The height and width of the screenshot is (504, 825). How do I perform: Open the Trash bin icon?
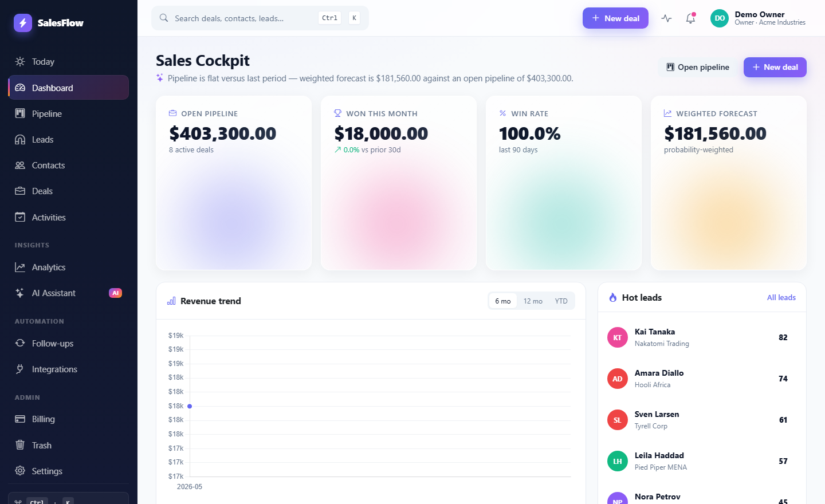[20, 445]
